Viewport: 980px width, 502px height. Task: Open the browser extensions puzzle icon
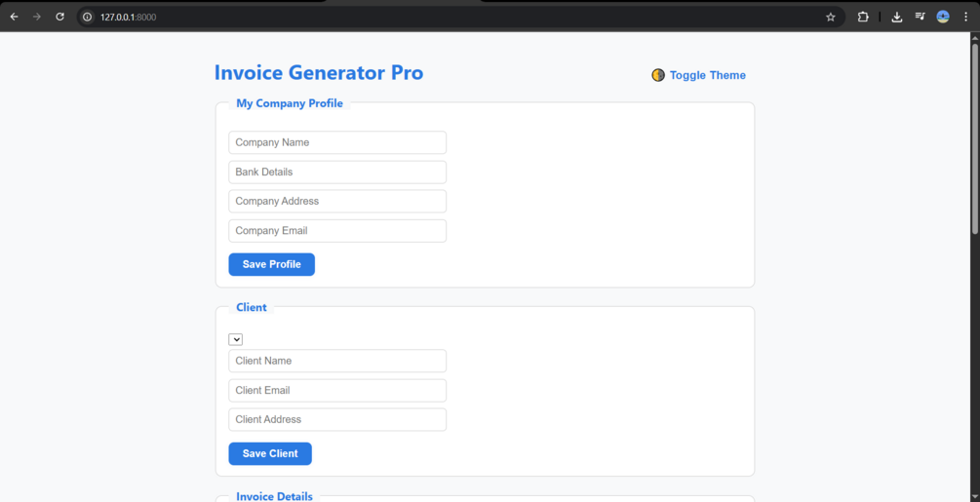(x=863, y=17)
